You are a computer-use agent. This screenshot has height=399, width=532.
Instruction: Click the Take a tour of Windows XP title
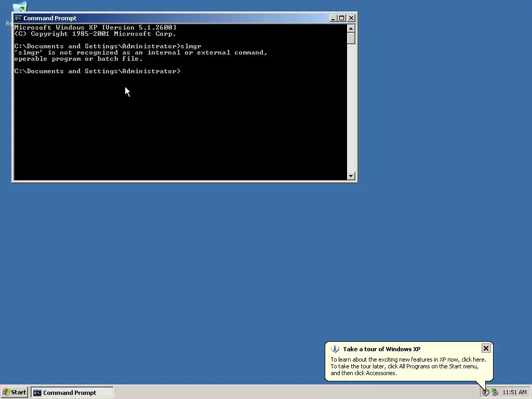point(382,349)
